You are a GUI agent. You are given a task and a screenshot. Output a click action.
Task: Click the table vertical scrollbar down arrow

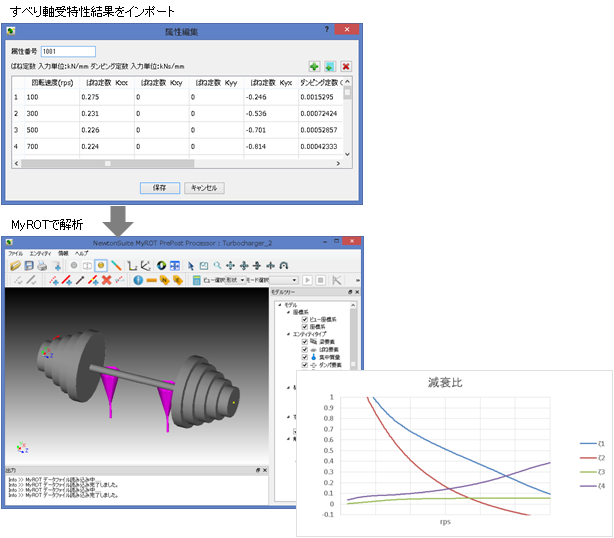pos(347,154)
